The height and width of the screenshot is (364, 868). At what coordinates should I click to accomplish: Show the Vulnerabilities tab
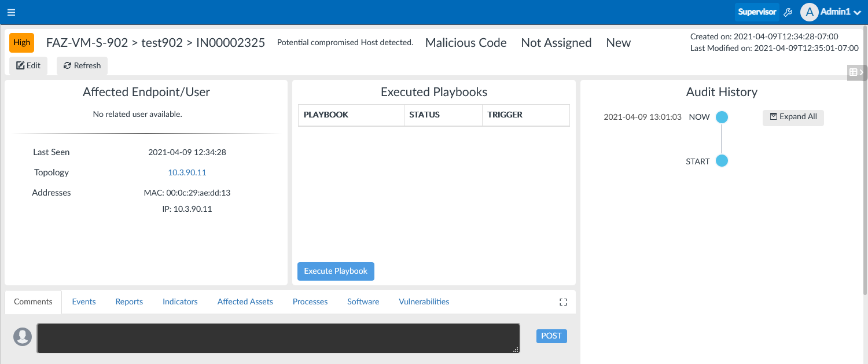(424, 302)
